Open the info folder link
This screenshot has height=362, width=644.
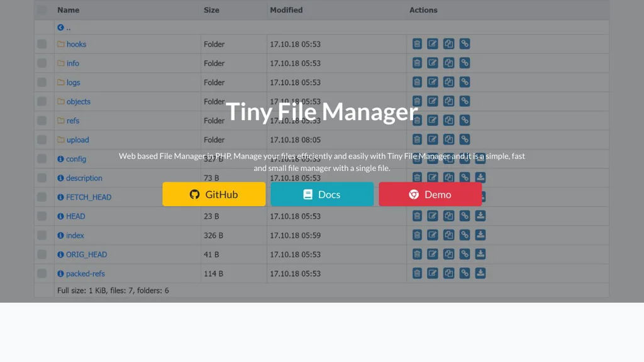pos(73,63)
